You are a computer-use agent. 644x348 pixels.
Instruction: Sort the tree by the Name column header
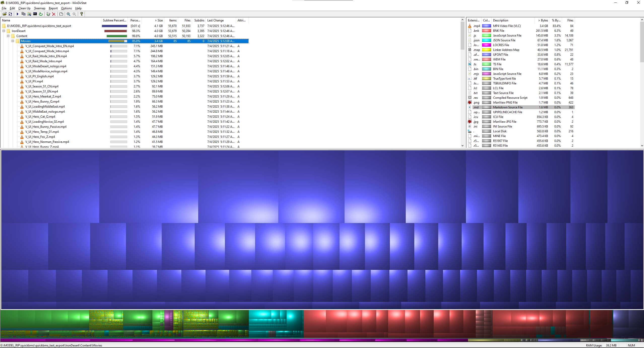51,20
